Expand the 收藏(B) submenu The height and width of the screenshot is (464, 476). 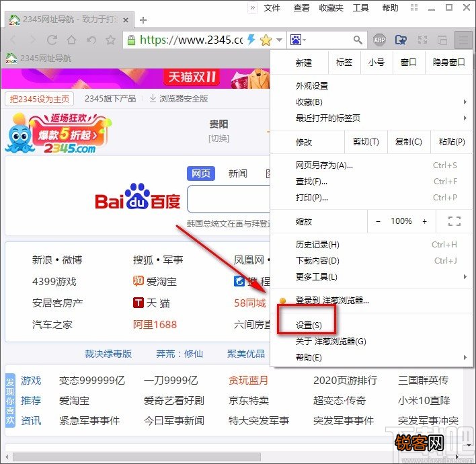[465, 102]
